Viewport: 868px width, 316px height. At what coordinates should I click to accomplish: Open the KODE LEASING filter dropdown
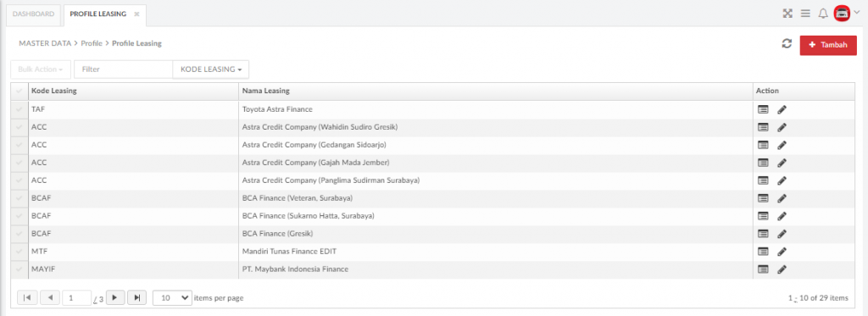(x=211, y=69)
